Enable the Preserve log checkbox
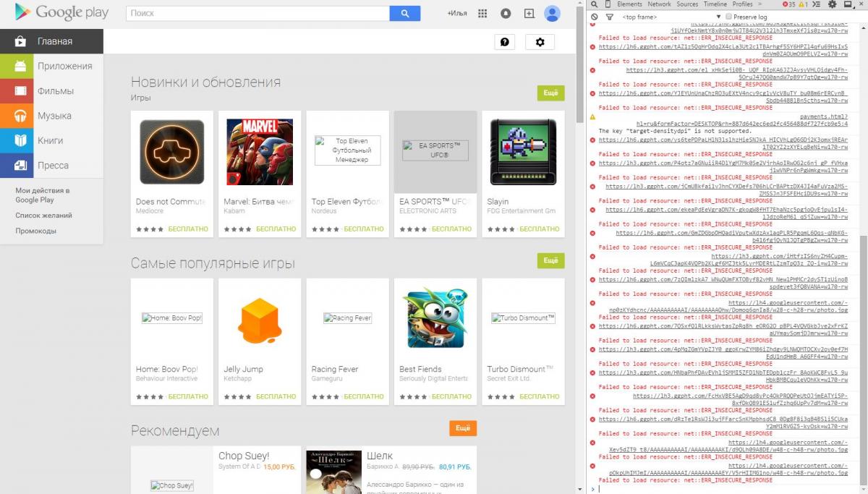 click(x=729, y=17)
